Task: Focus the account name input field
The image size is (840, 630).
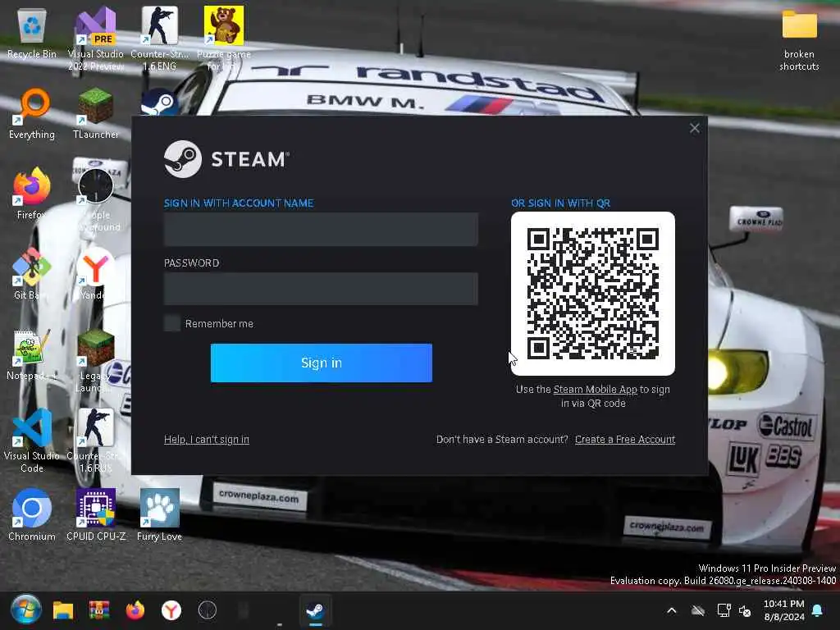Action: (x=321, y=230)
